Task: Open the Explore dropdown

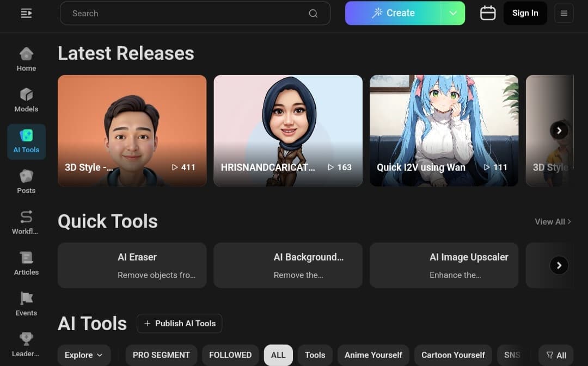Action: coord(84,355)
